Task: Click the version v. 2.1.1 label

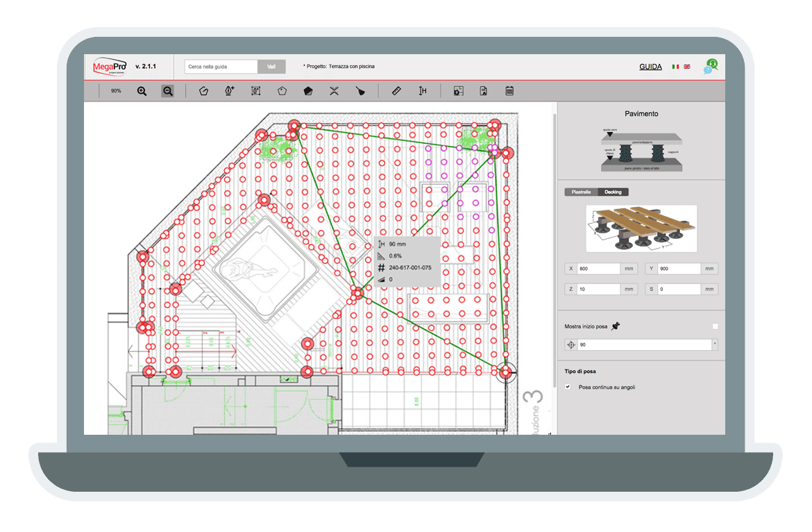Action: click(x=146, y=66)
